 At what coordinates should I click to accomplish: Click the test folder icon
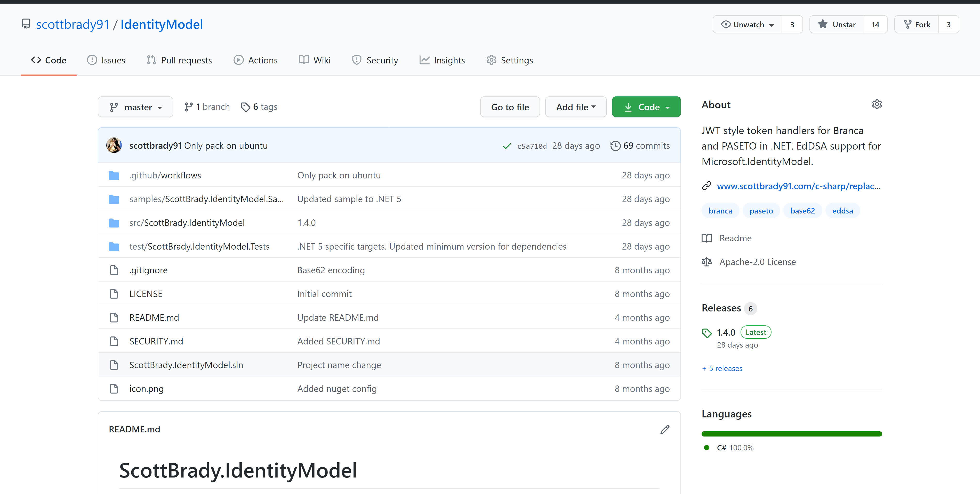(114, 247)
